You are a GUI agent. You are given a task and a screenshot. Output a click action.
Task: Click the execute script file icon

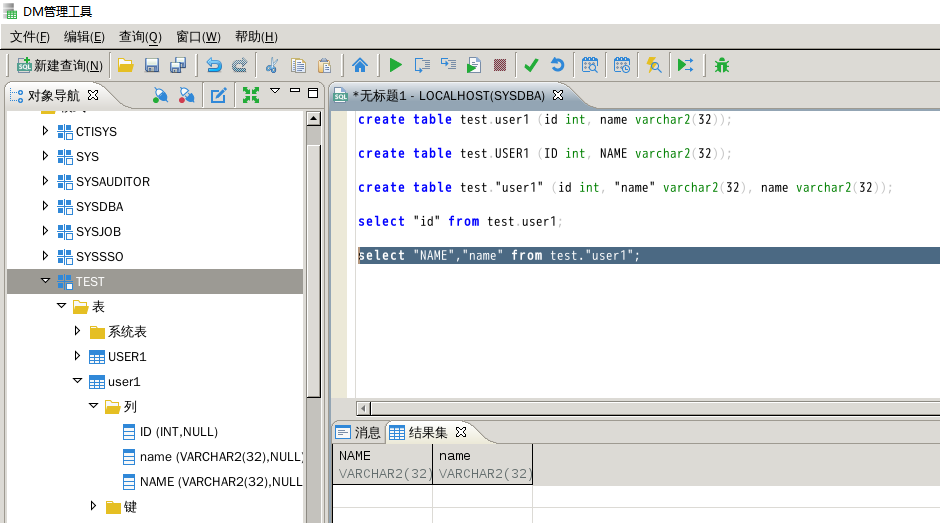pos(474,65)
